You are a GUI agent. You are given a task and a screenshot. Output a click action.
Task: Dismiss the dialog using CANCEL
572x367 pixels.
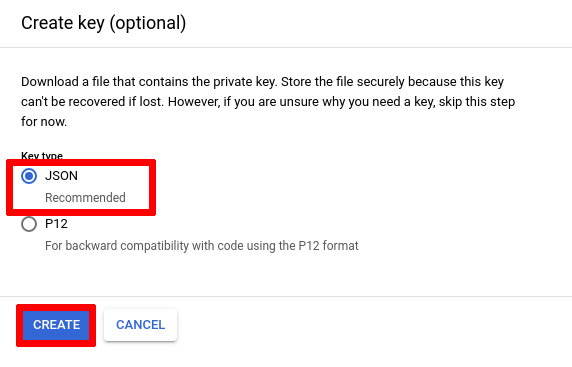point(140,325)
